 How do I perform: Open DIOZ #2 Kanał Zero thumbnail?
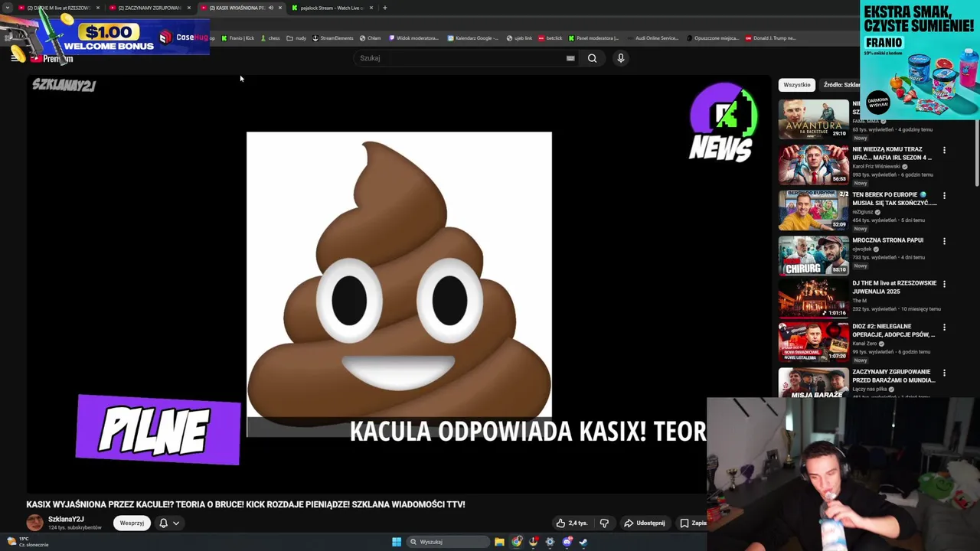(814, 342)
